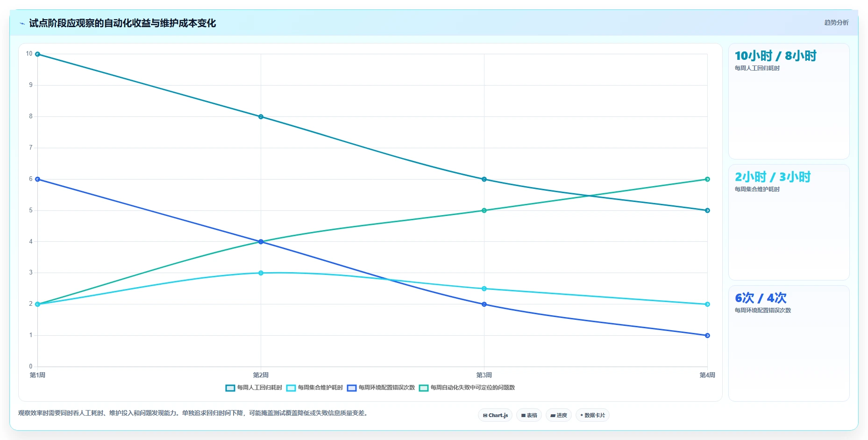Click the 第4周 x-axis label
Screen dimensions: 868x440
[707, 375]
